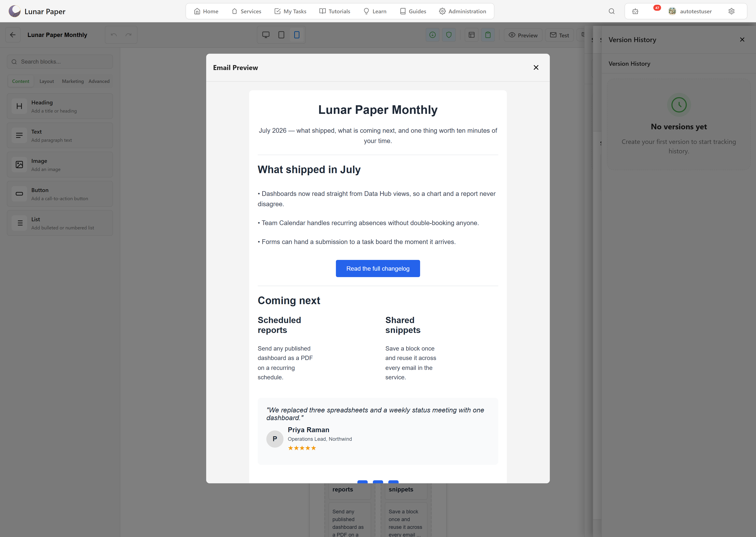Viewport: 756px width, 537px height.
Task: Go to Home in top navigation
Action: point(206,11)
